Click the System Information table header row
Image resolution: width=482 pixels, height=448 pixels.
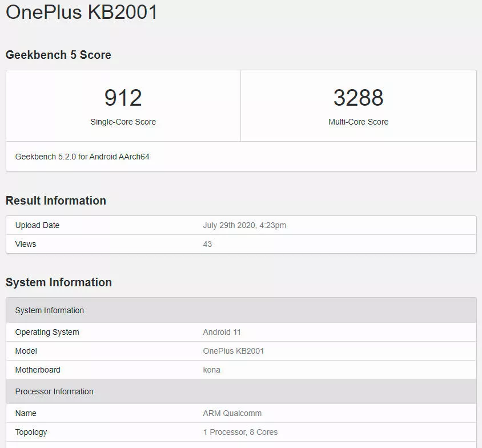241,310
